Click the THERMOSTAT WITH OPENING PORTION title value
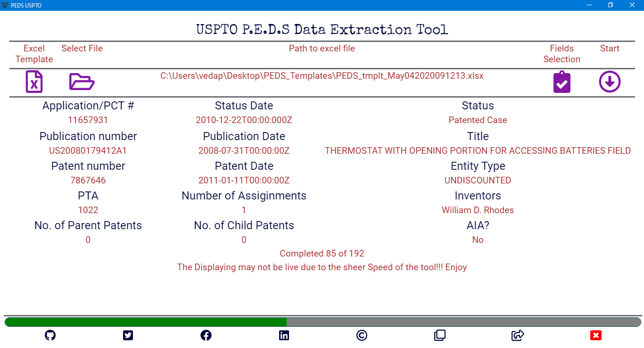 (478, 151)
